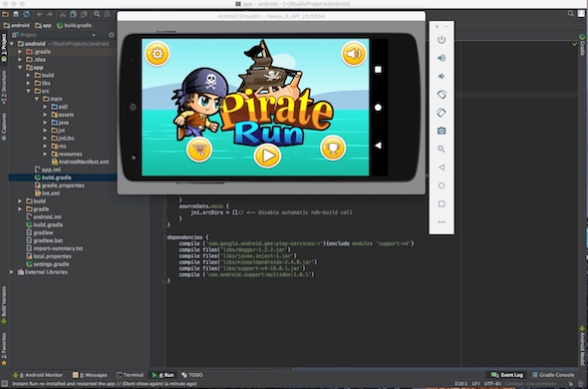Click 'build.gradle' breadcrumb in navigation bar
This screenshot has width=588, height=389.
point(75,25)
